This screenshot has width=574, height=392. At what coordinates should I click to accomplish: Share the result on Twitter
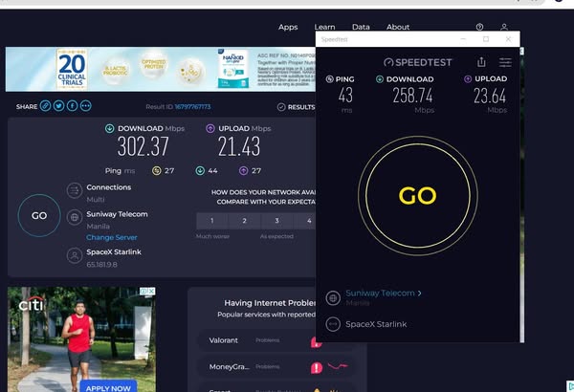pos(58,106)
